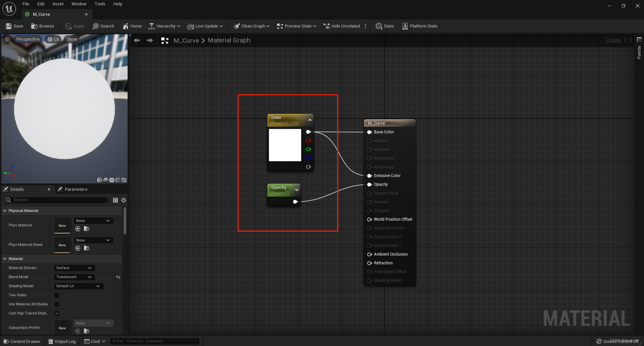
Task: Switch to the Parameters tab
Action: 76,189
